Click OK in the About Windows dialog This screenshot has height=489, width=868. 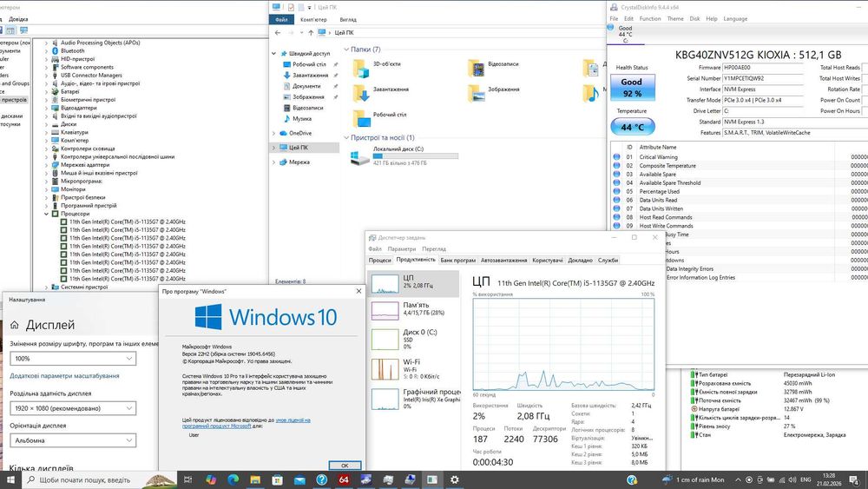click(345, 466)
